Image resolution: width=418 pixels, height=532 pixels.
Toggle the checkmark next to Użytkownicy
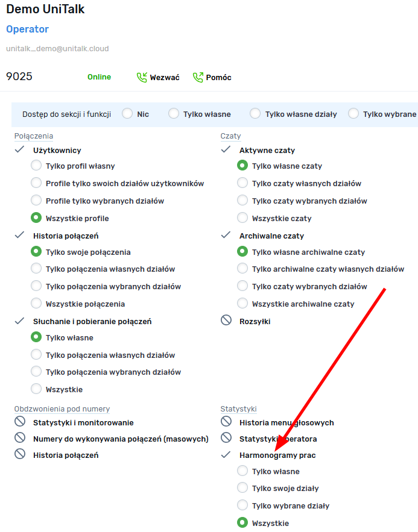tap(20, 149)
